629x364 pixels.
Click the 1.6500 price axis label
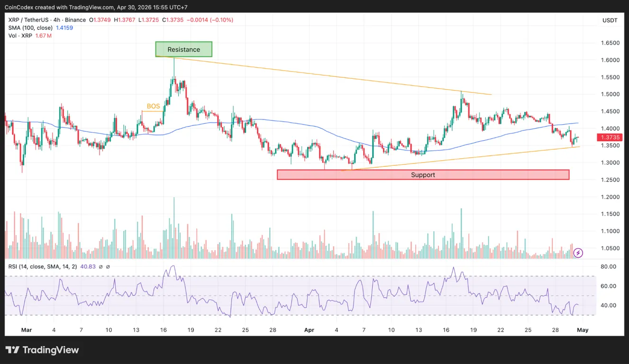click(x=610, y=43)
